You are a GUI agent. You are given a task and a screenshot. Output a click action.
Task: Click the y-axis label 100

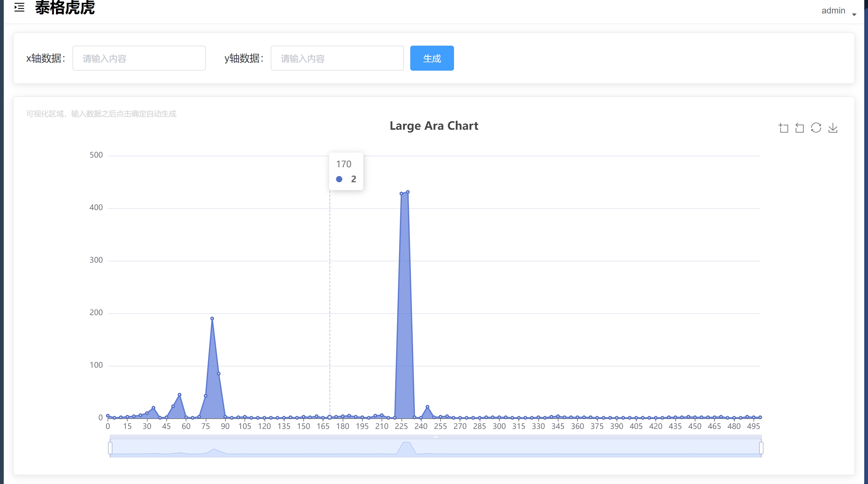click(96, 366)
